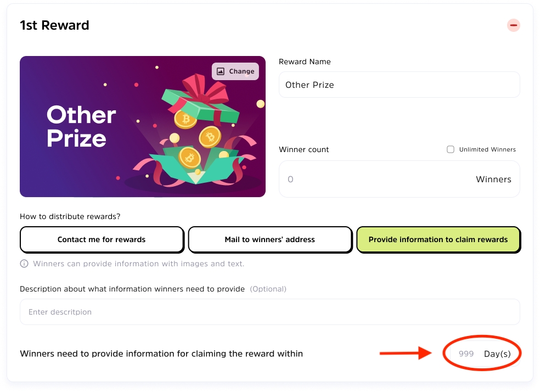Click the Winners suffix in count field
The image size is (540, 392).
click(493, 179)
